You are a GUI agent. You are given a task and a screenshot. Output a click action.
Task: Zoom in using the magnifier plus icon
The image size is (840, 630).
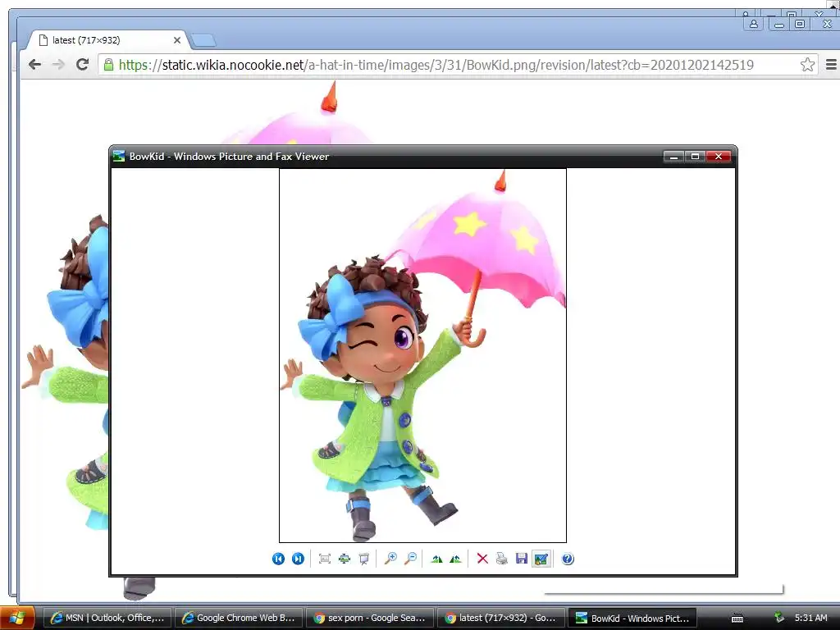[391, 559]
